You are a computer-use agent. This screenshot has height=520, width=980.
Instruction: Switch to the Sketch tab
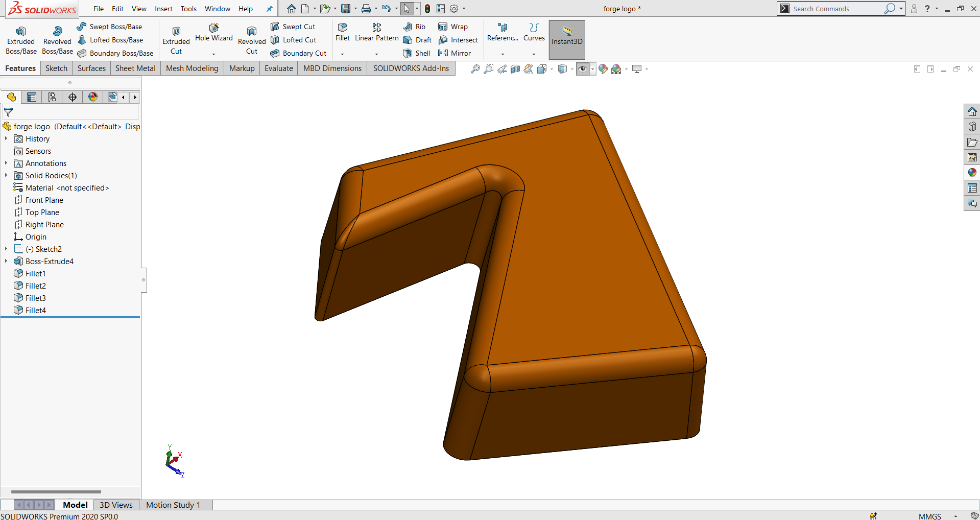click(56, 68)
